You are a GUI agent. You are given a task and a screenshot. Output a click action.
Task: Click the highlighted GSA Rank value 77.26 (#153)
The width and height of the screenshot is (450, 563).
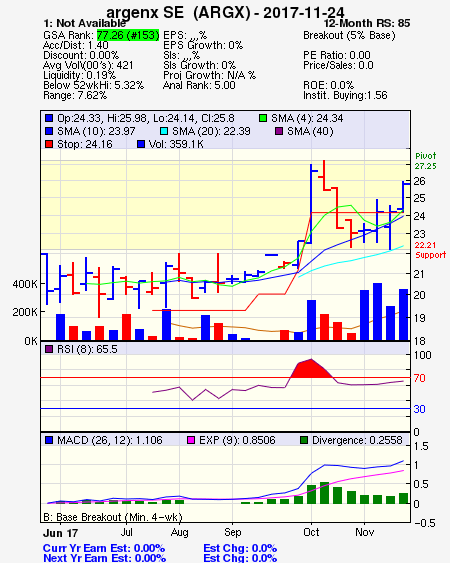[x=128, y=35]
